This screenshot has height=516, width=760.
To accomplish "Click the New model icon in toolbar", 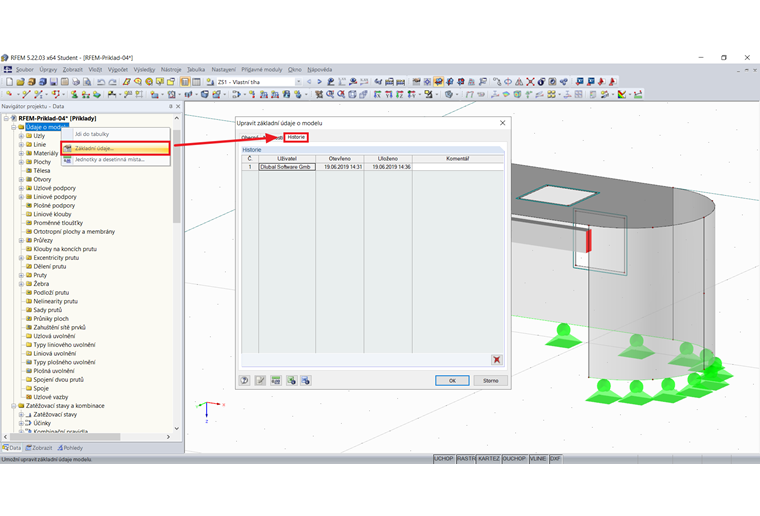I will [9, 82].
